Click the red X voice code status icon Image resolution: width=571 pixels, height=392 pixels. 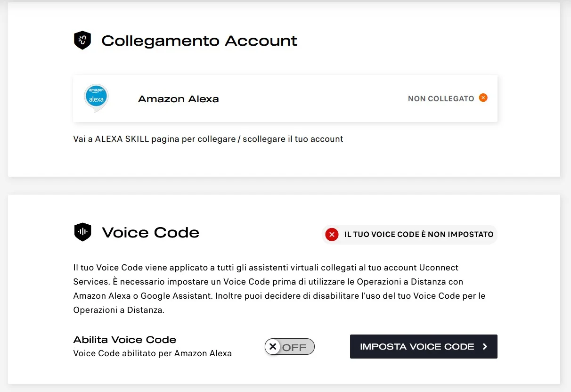coord(332,234)
